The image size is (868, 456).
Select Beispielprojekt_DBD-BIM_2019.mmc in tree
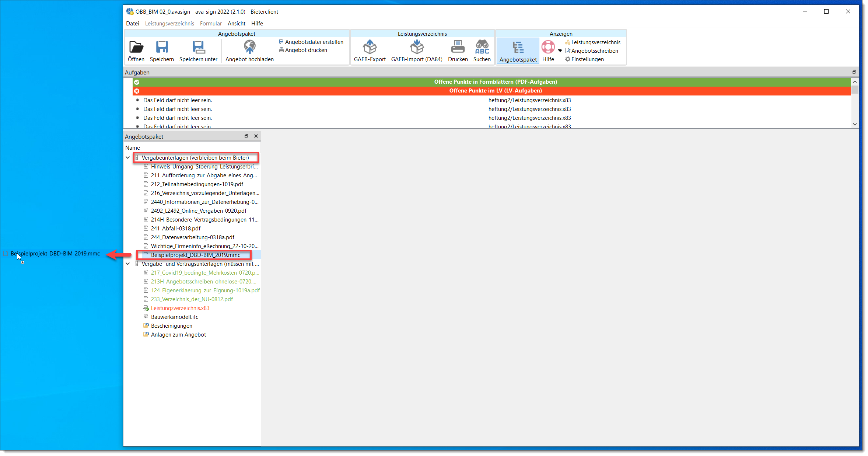click(x=195, y=255)
